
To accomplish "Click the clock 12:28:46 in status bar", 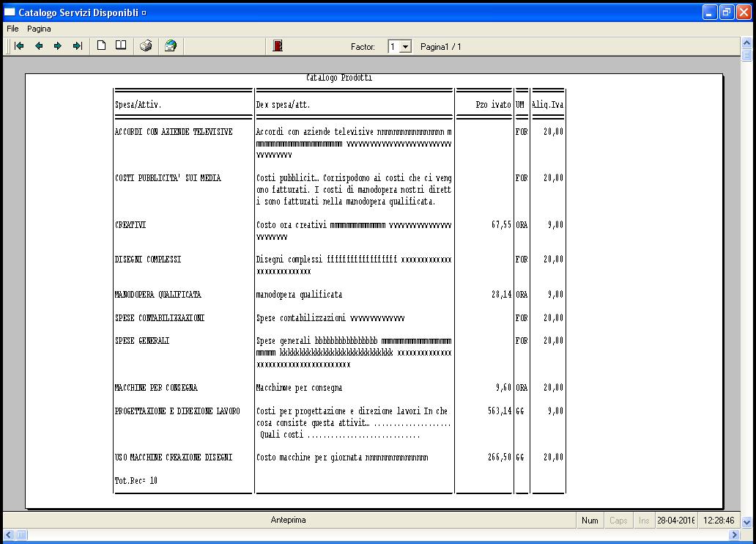I will (x=719, y=521).
